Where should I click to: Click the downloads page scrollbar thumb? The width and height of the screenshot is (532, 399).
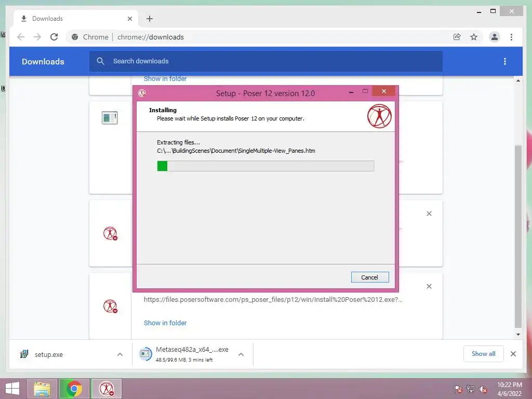click(518, 236)
